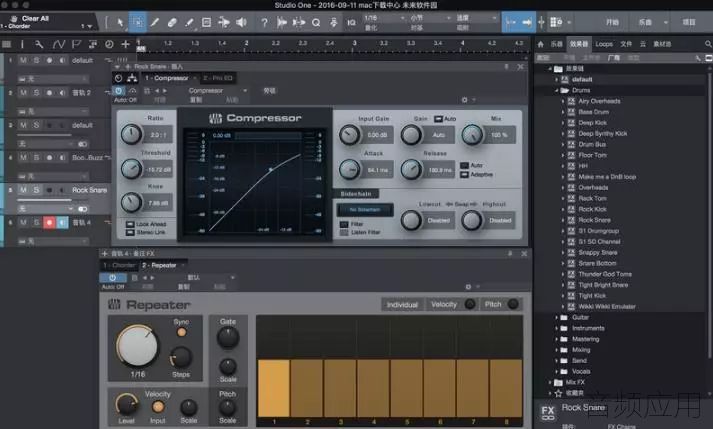The height and width of the screenshot is (429, 713).
Task: Click the clock icon above track list
Action: pos(109,44)
